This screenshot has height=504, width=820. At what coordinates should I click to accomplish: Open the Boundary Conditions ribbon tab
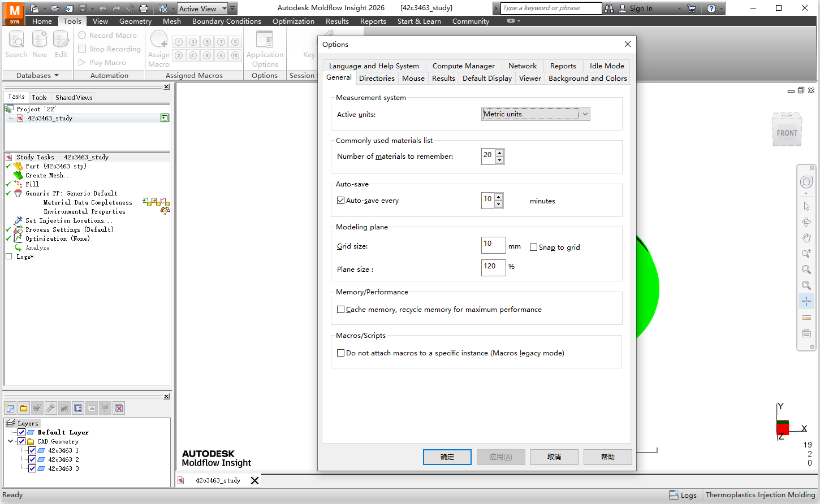(227, 21)
